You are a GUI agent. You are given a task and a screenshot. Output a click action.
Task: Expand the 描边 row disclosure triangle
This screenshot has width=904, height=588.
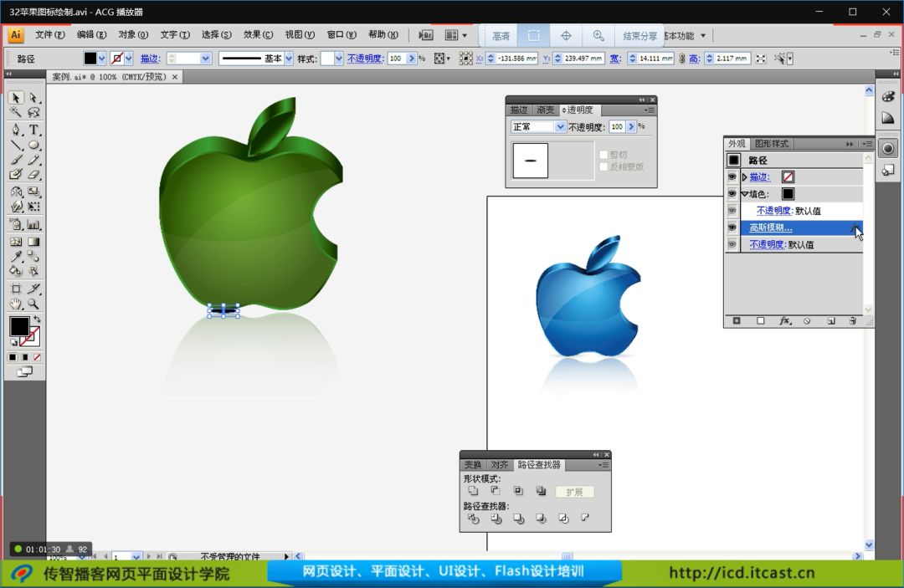pyautogui.click(x=744, y=177)
